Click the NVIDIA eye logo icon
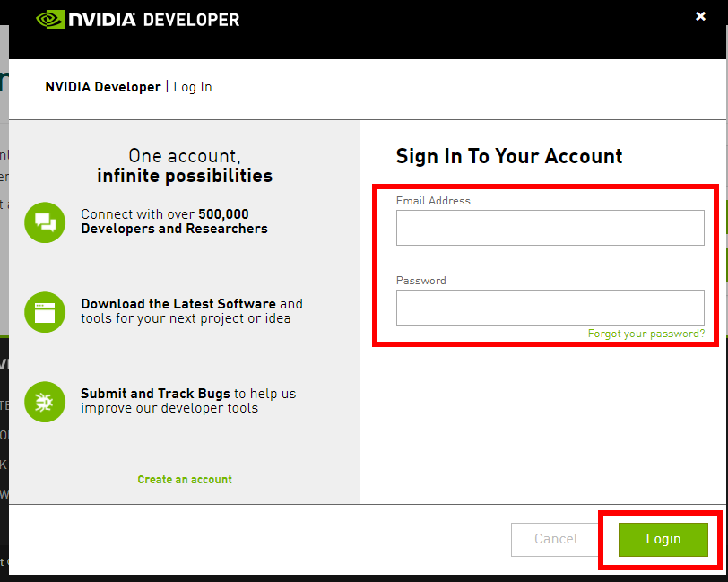Viewport: 728px width, 582px height. point(50,20)
